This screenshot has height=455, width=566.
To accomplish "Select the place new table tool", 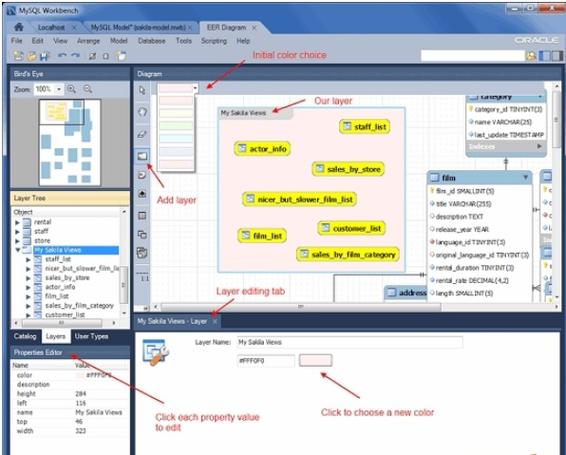I will pyautogui.click(x=142, y=216).
